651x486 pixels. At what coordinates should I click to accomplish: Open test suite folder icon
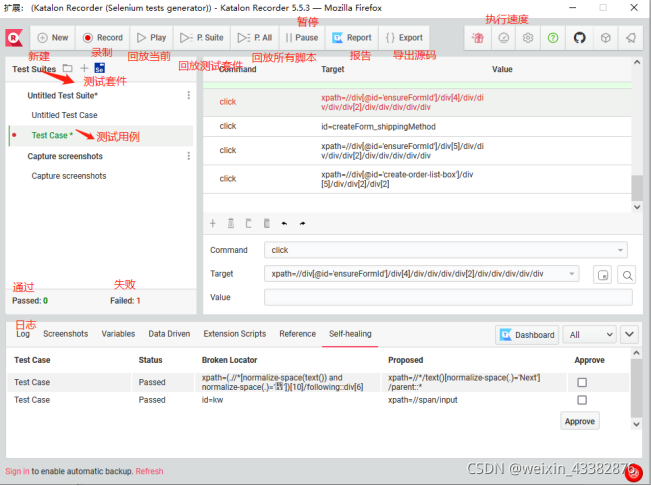click(x=67, y=68)
